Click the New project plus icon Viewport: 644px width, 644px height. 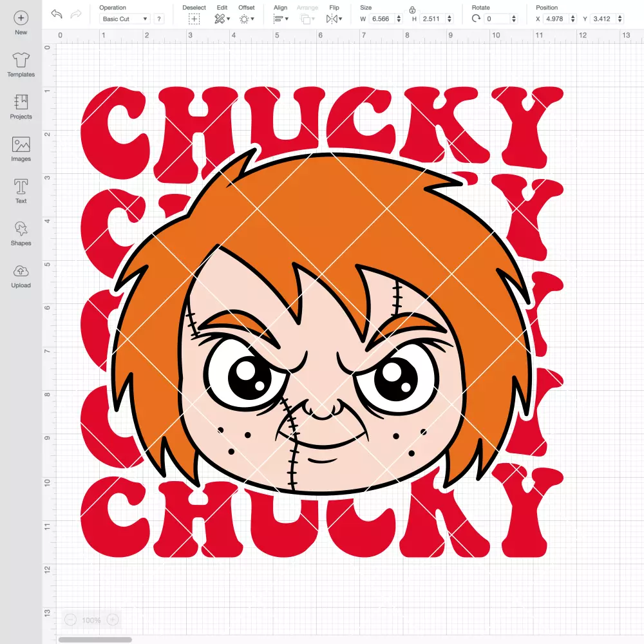pyautogui.click(x=21, y=18)
